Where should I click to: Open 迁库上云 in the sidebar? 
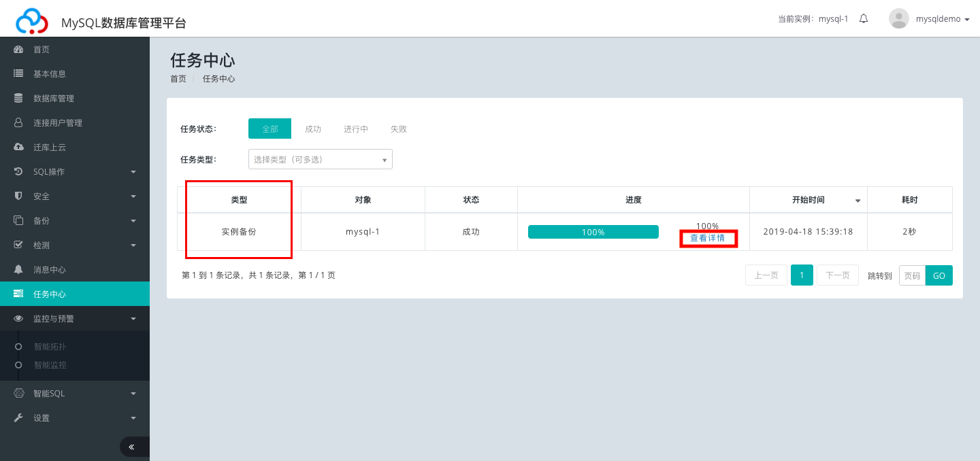(75, 148)
